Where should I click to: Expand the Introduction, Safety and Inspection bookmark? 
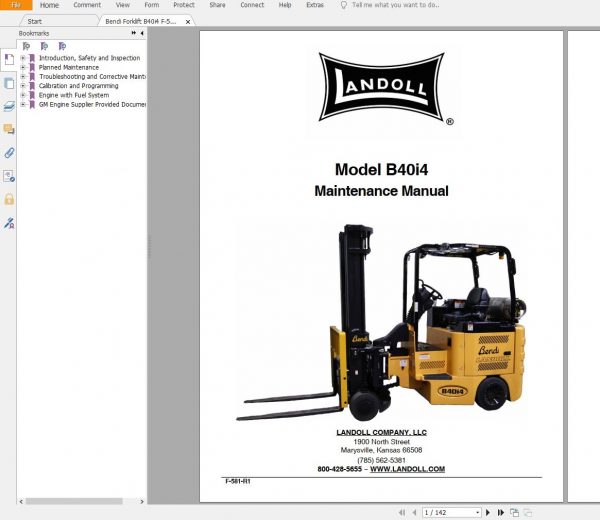[x=23, y=58]
